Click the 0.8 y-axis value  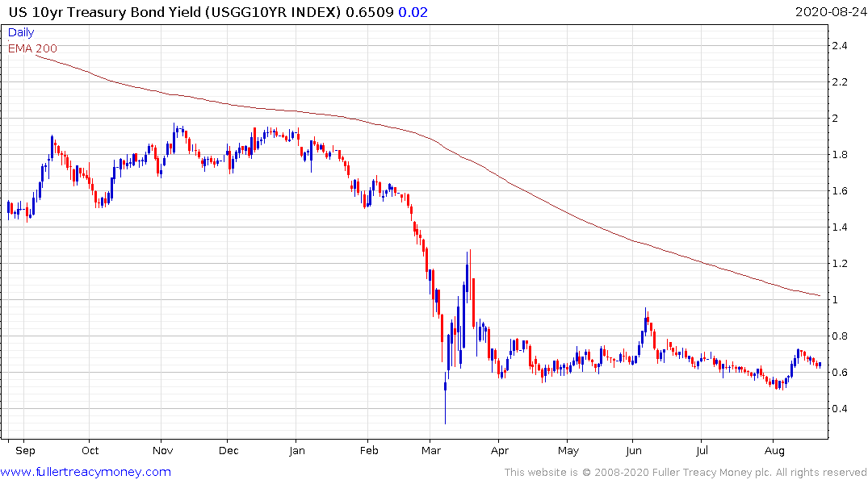(840, 336)
